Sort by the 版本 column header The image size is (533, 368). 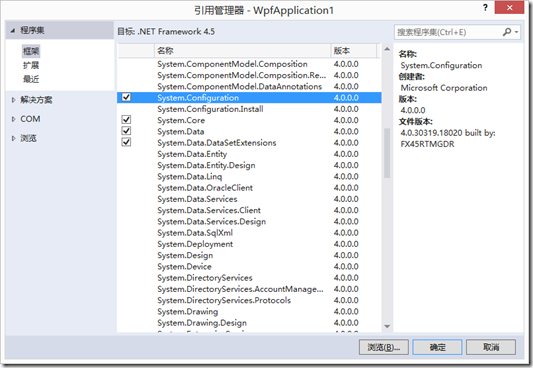point(354,51)
